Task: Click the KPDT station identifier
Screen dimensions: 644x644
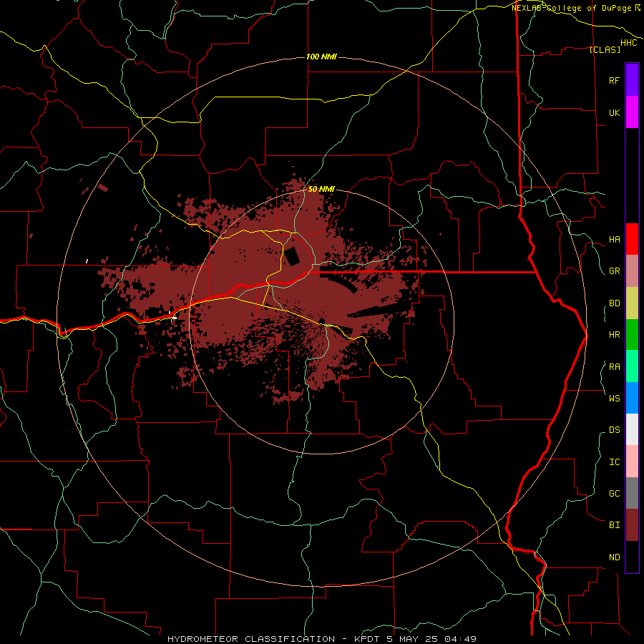Action: coord(366,639)
